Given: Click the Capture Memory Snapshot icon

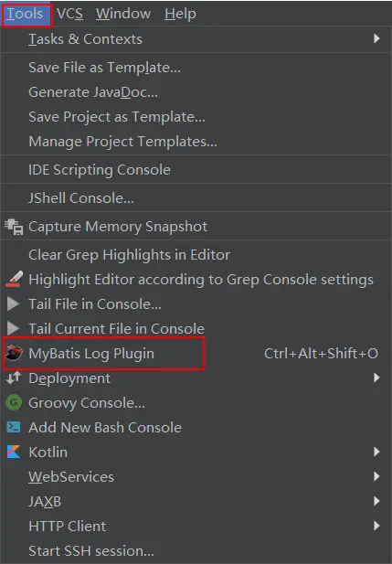Looking at the screenshot, I should click(x=14, y=227).
